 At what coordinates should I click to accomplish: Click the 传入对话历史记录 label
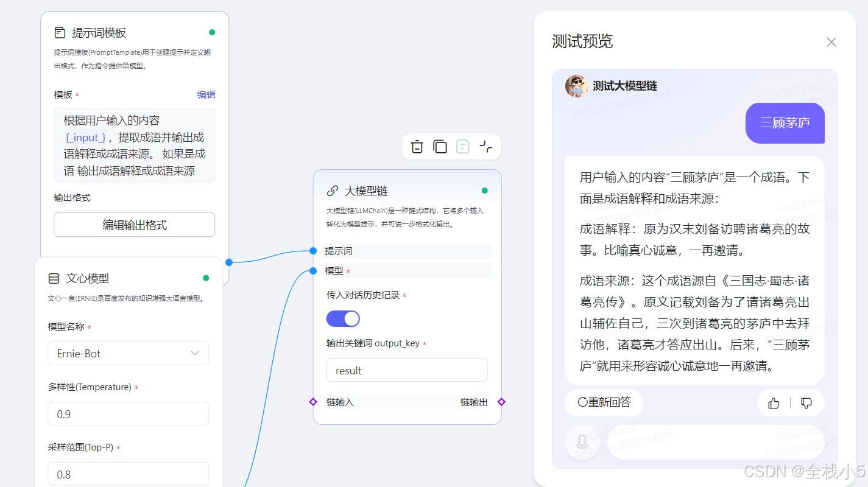tap(363, 295)
